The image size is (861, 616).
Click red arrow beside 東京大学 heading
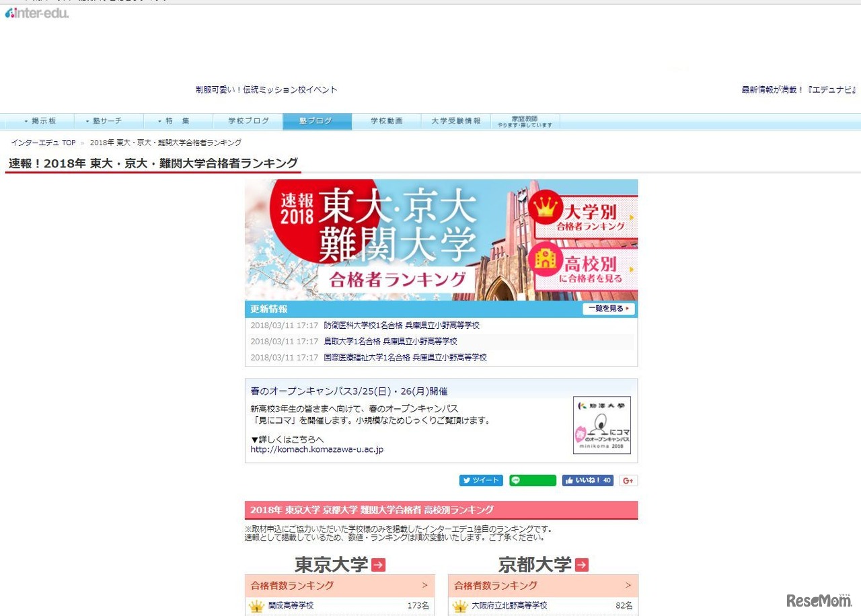click(x=379, y=565)
